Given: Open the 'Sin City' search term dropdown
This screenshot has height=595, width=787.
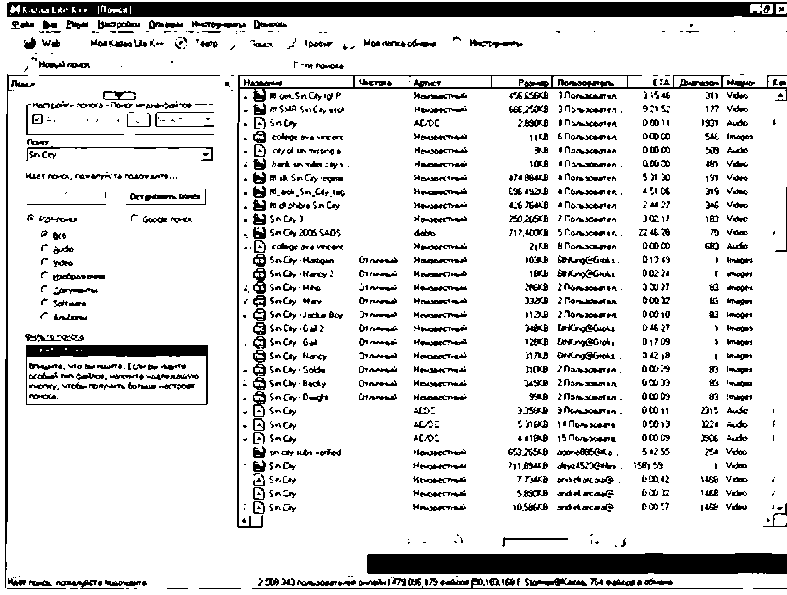Looking at the screenshot, I should coord(207,155).
